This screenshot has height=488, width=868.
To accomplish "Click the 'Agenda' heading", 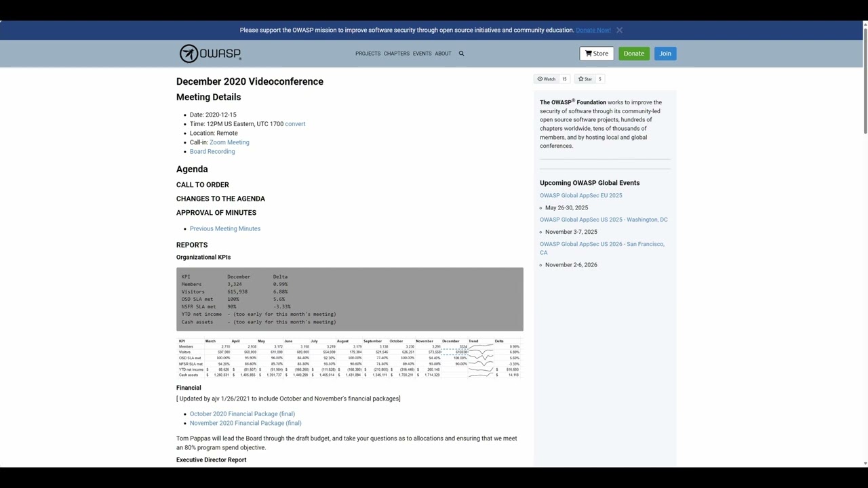I will click(x=192, y=169).
